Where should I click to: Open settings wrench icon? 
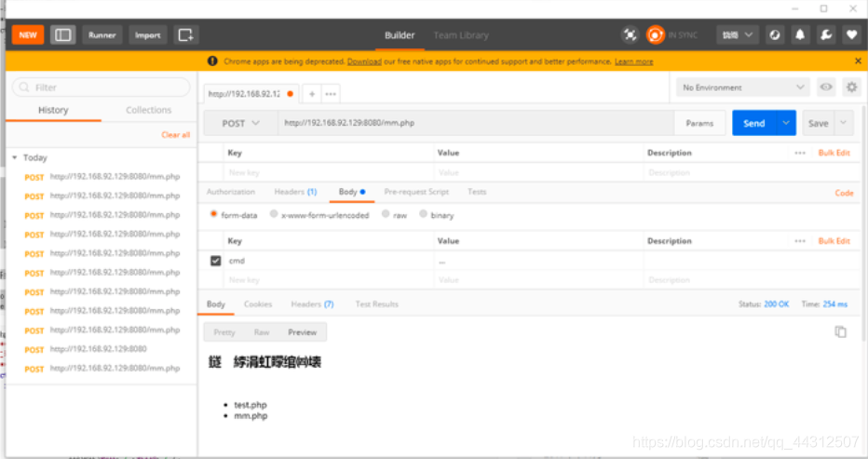826,34
